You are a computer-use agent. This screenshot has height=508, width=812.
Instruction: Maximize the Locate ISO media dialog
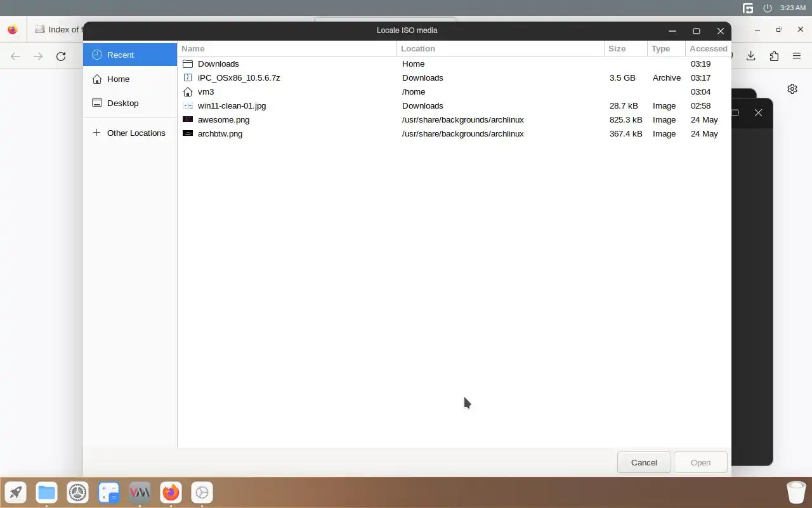coord(696,30)
